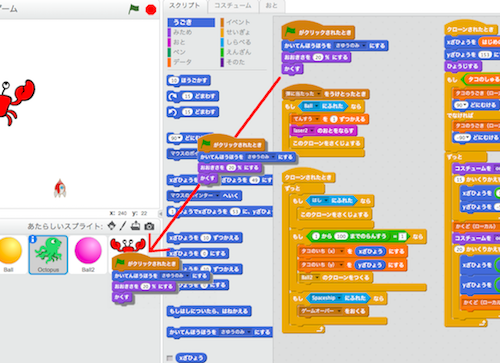
Task: Click the でなければ else label
Action: click(x=460, y=115)
